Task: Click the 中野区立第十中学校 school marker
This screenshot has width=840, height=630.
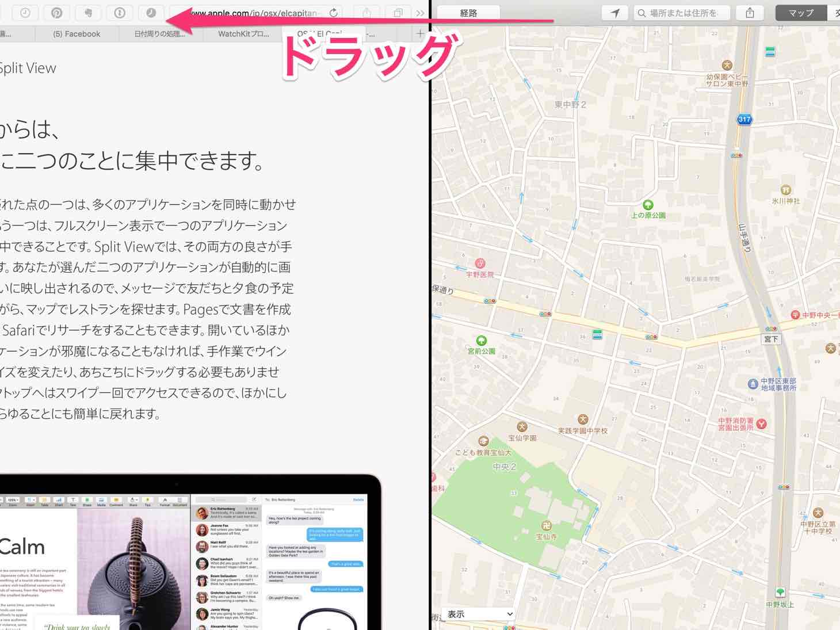Action: point(818,513)
